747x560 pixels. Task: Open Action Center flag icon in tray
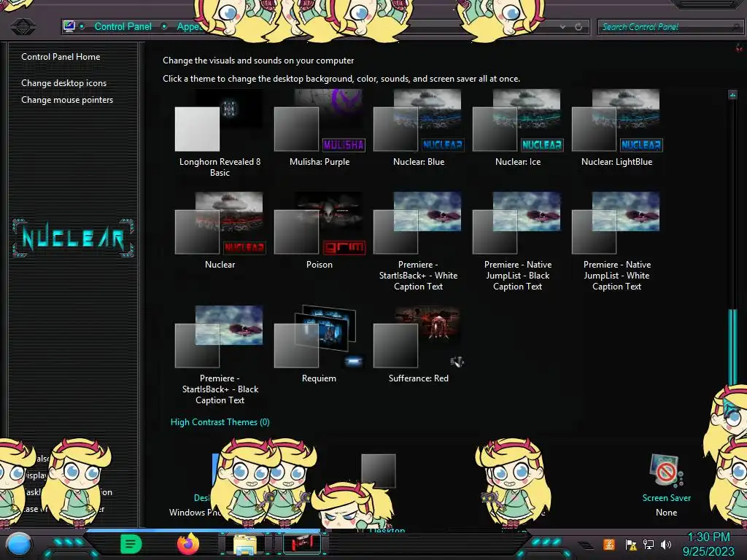click(x=630, y=545)
